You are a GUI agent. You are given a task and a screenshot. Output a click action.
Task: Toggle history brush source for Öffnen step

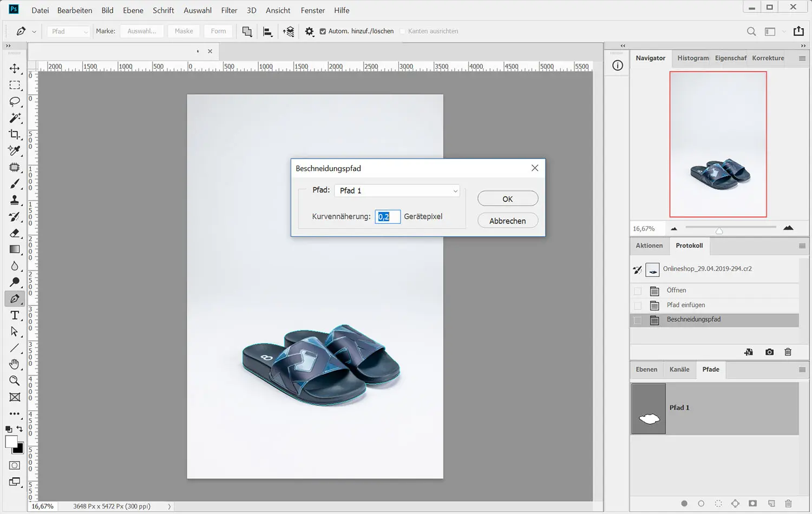click(638, 291)
